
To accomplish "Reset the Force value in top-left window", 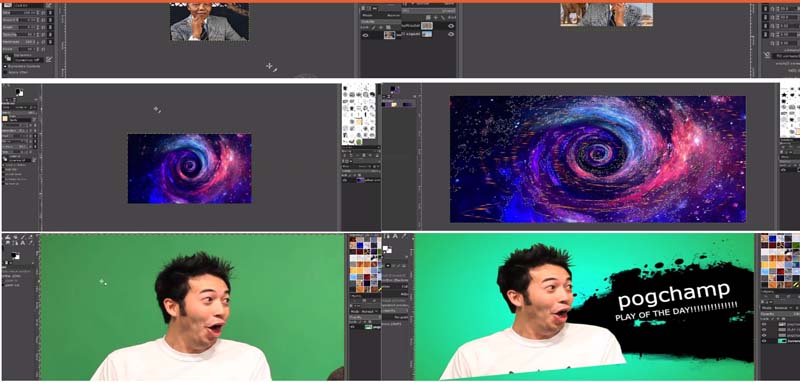I will tap(43, 49).
